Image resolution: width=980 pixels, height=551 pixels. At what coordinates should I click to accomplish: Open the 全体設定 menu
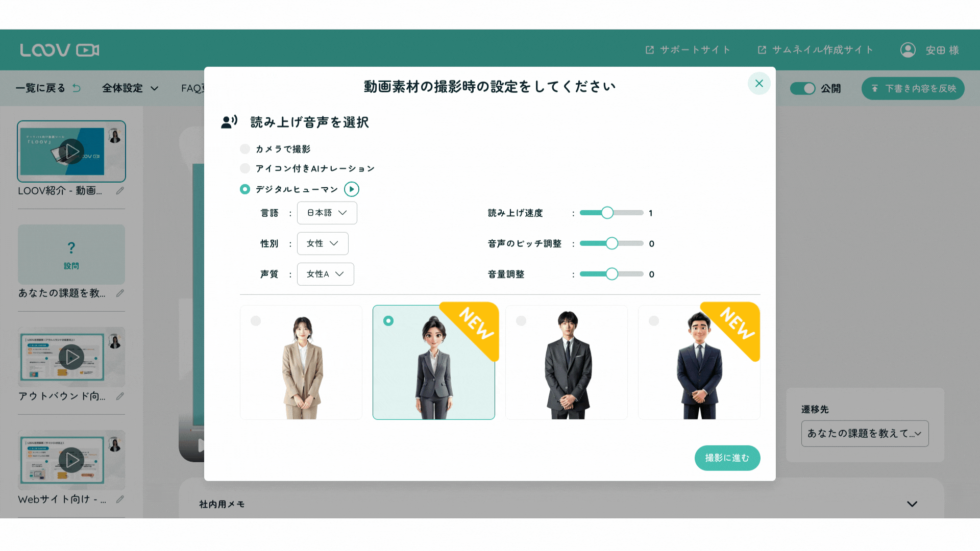click(130, 88)
